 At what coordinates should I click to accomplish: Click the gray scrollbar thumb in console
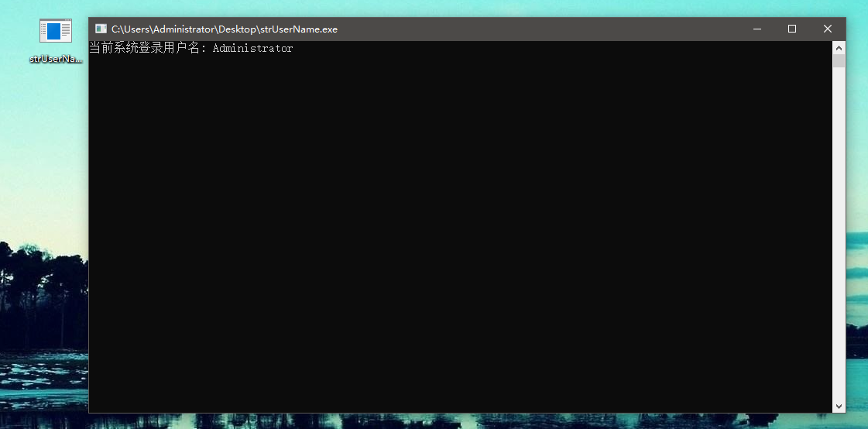(x=839, y=60)
